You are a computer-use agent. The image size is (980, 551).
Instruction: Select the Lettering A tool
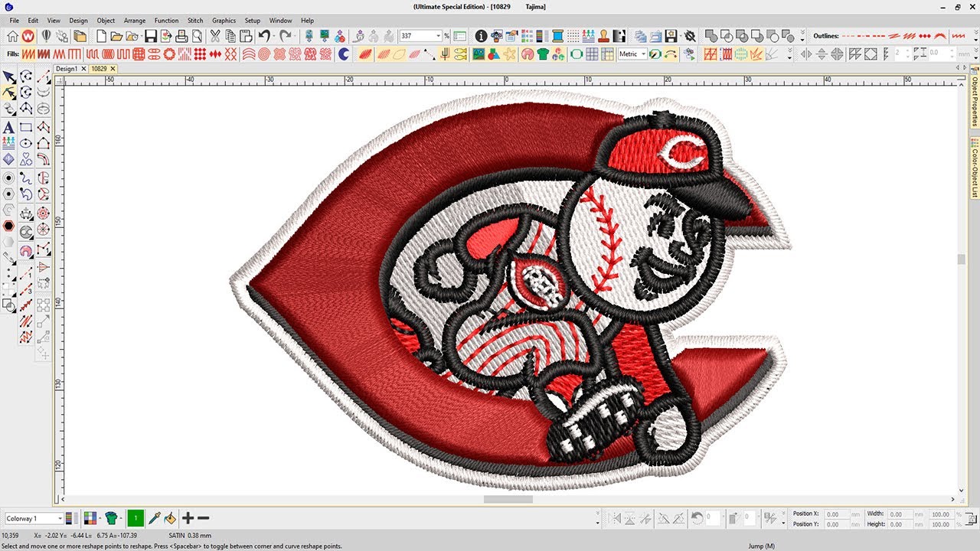click(8, 127)
